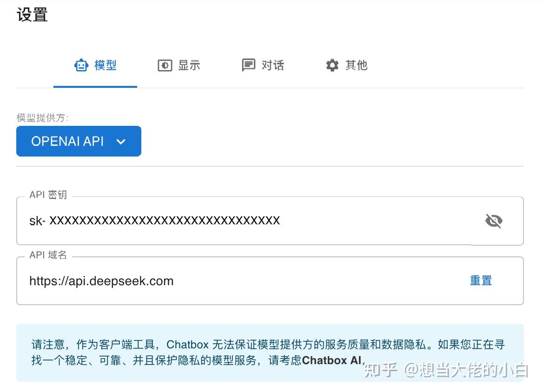Switch to the 其他 tab
Viewport: 543px width, 392px height.
346,65
